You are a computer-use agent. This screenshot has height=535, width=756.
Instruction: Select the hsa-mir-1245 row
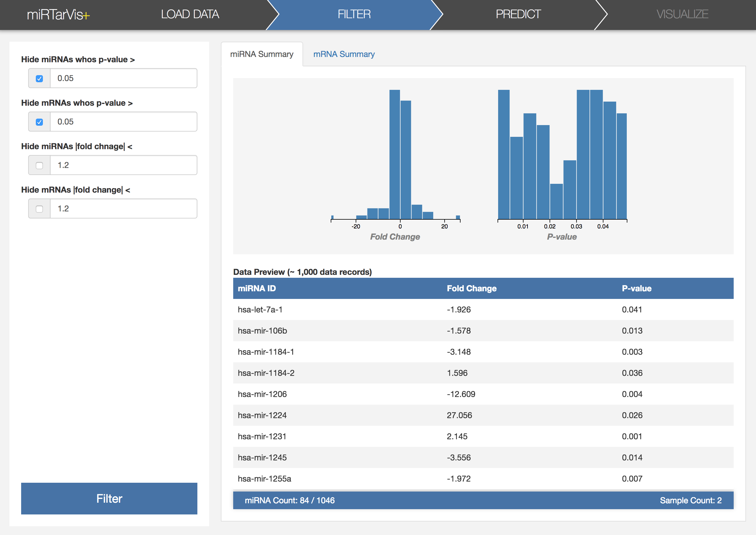coord(483,457)
